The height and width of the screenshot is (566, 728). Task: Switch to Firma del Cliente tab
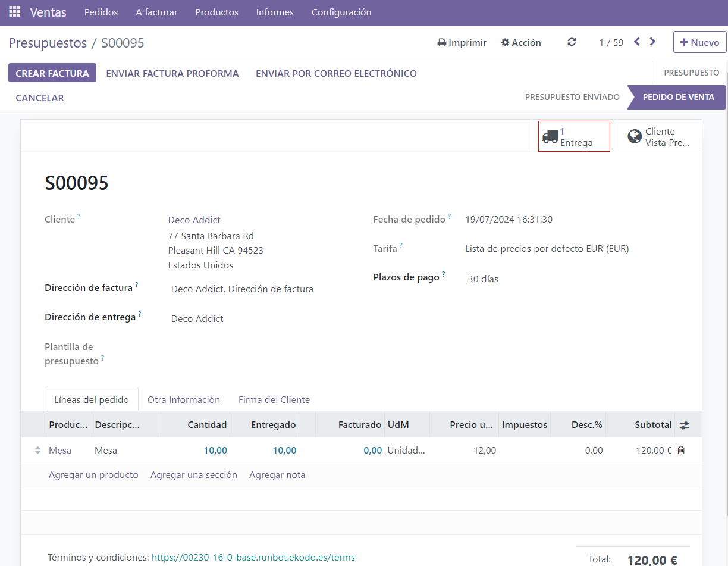[274, 400]
